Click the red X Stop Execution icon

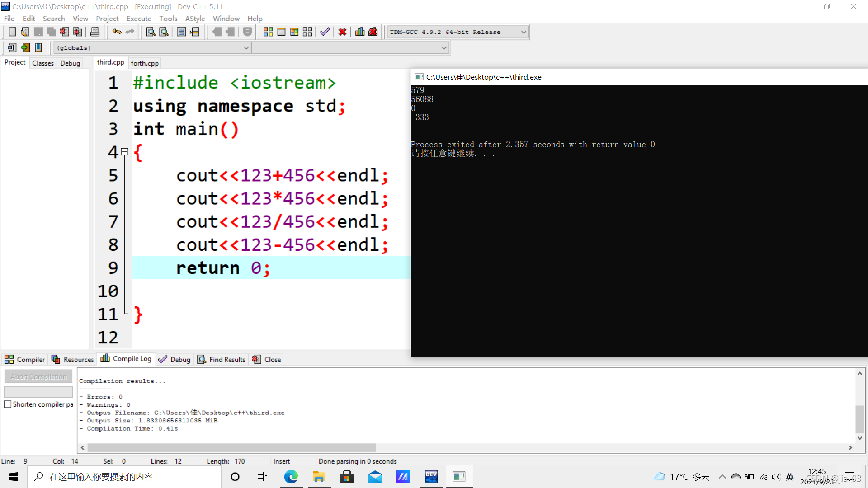pyautogui.click(x=342, y=32)
